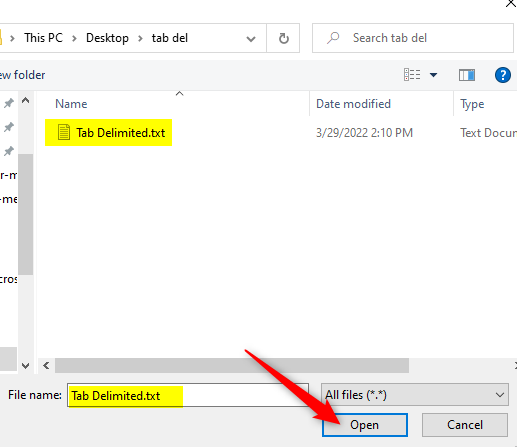Click the Cancel button
This screenshot has width=517, height=447.
point(465,425)
